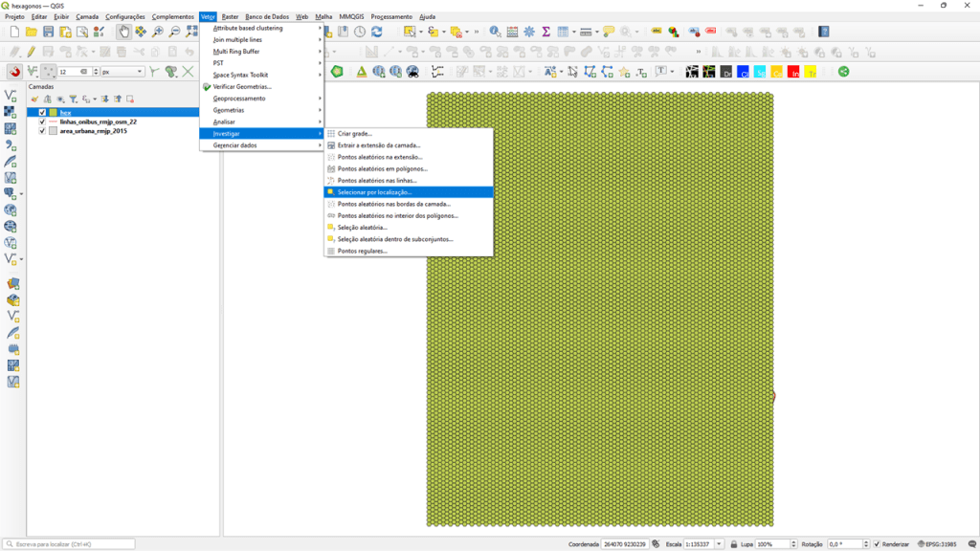
Task: Click the EPSG:31985 CRS button
Action: [937, 544]
